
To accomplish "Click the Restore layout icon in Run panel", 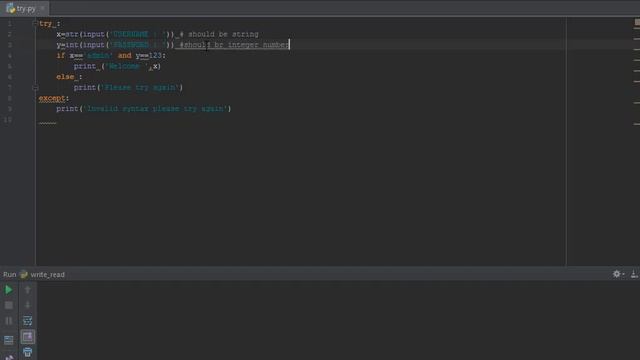I will click(x=9, y=340).
